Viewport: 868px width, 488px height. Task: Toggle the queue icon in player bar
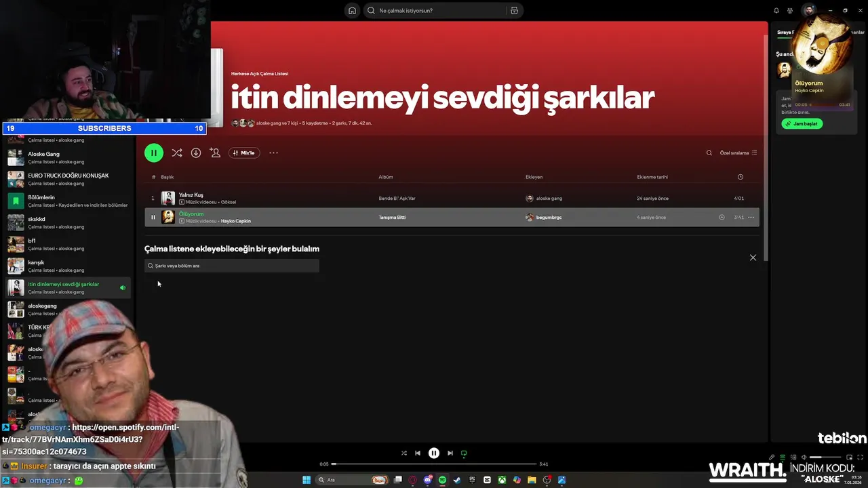tap(783, 457)
